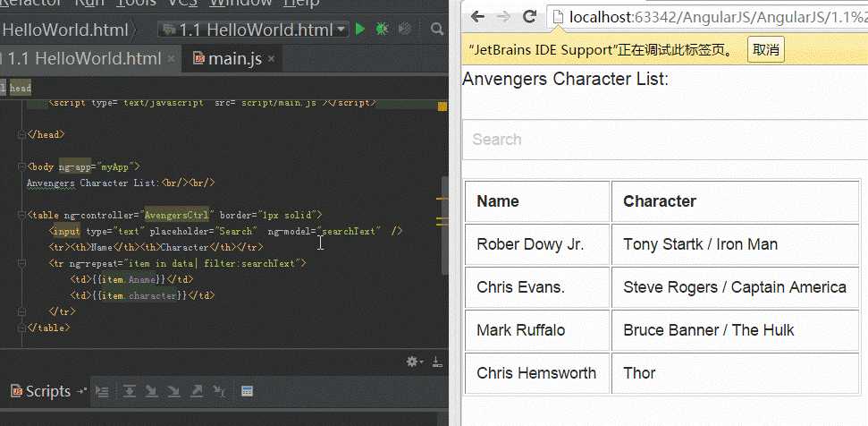Click the 取消 button in debug bar
868x426 pixels.
coord(766,50)
